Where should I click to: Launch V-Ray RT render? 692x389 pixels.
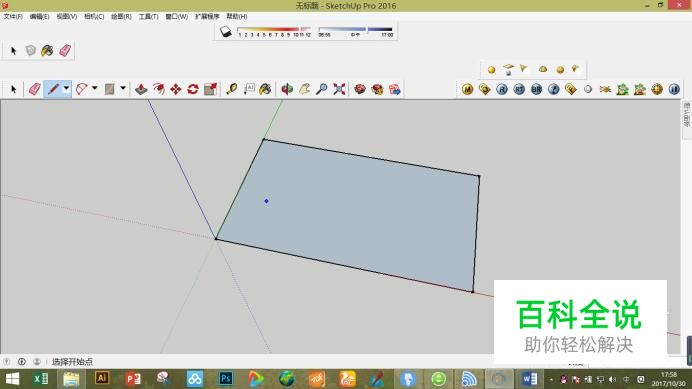pyautogui.click(x=519, y=90)
